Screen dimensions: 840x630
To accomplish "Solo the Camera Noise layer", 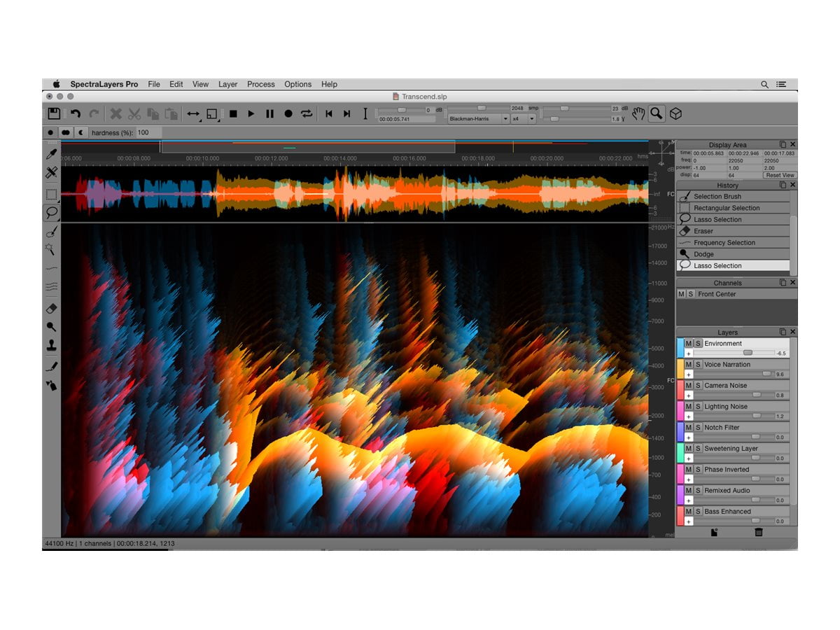I will coord(698,386).
